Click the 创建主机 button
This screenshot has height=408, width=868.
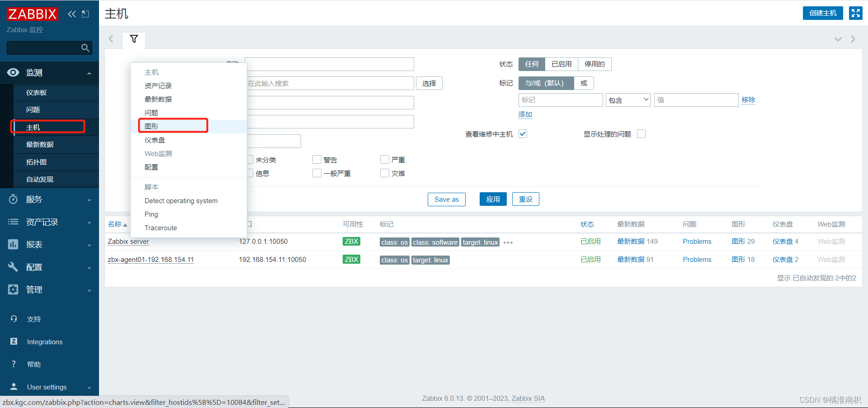click(x=823, y=13)
